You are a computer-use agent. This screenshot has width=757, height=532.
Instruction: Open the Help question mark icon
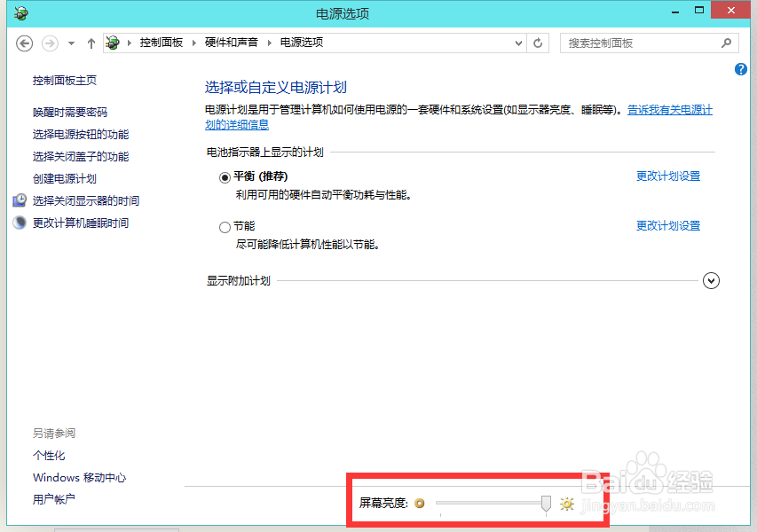pyautogui.click(x=740, y=69)
